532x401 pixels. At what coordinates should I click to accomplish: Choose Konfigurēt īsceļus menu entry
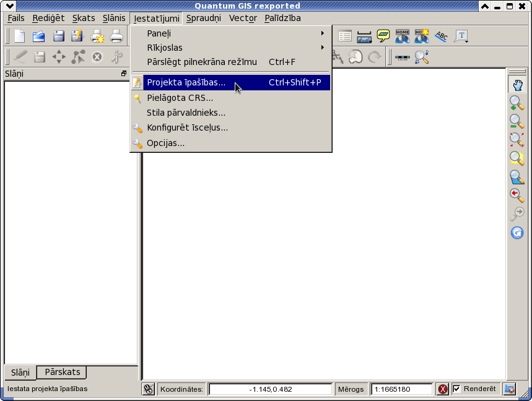coord(231,127)
